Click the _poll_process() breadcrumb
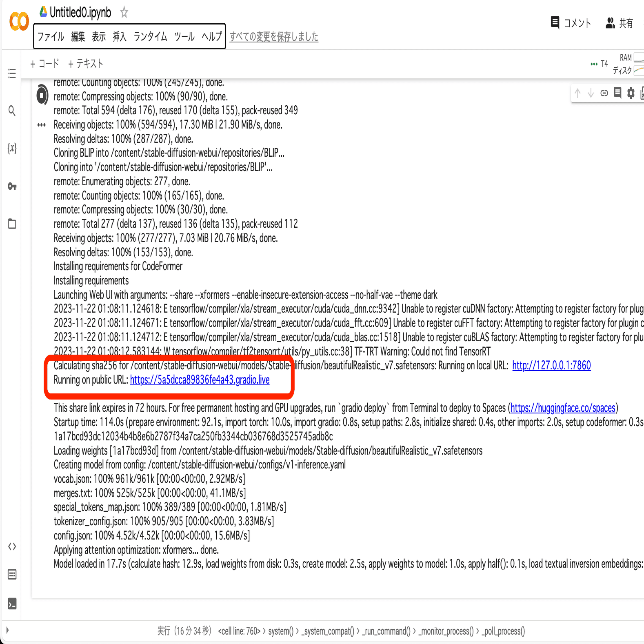 [x=503, y=631]
